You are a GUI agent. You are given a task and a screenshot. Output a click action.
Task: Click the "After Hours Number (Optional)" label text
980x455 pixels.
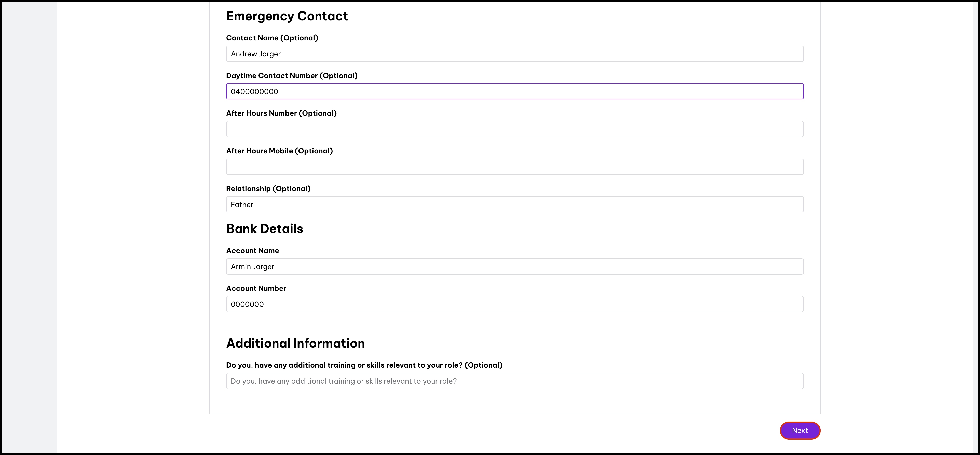[x=281, y=113]
